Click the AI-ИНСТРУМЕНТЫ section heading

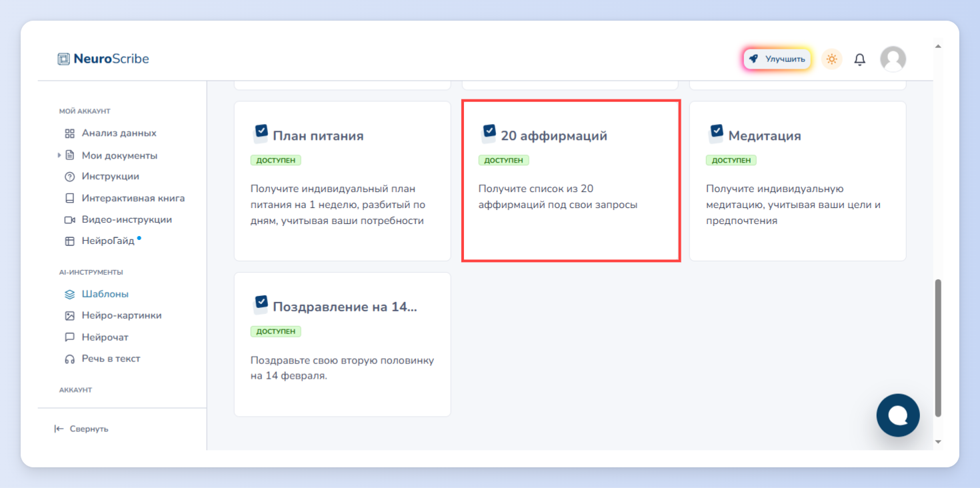[91, 272]
